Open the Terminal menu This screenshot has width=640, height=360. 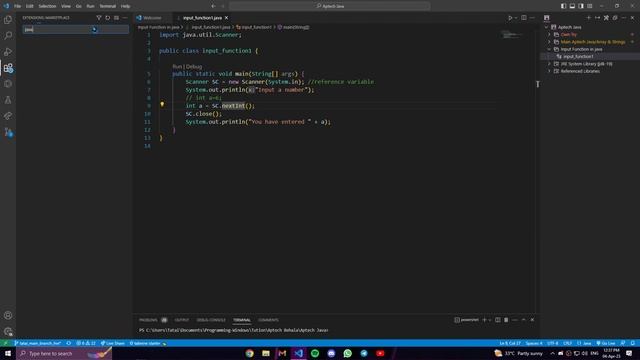108,6
